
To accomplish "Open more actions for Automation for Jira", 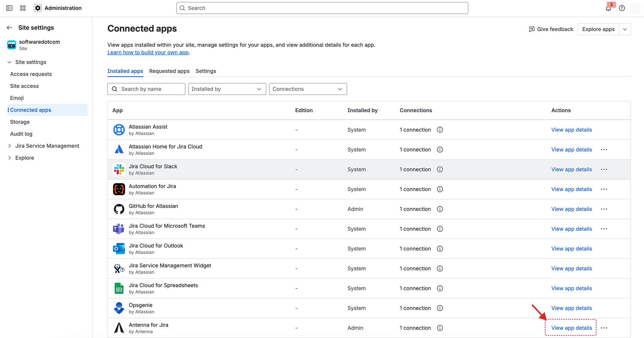I will tap(604, 189).
